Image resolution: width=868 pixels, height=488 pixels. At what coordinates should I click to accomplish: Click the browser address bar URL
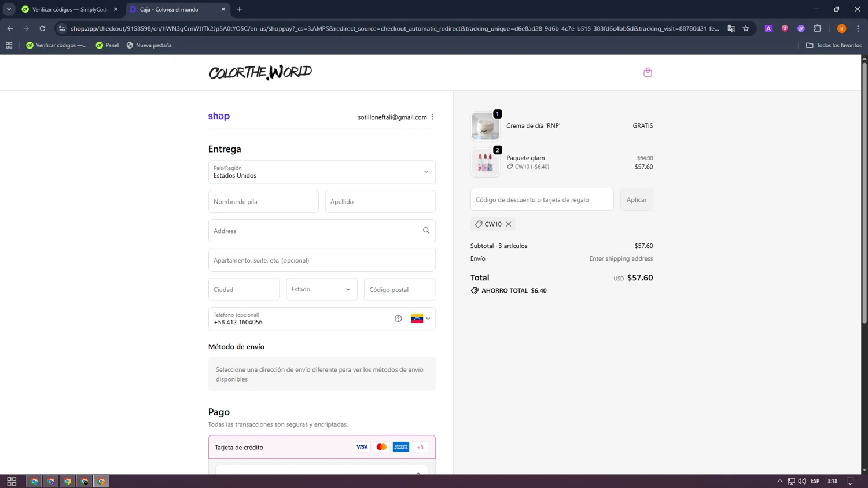point(395,28)
